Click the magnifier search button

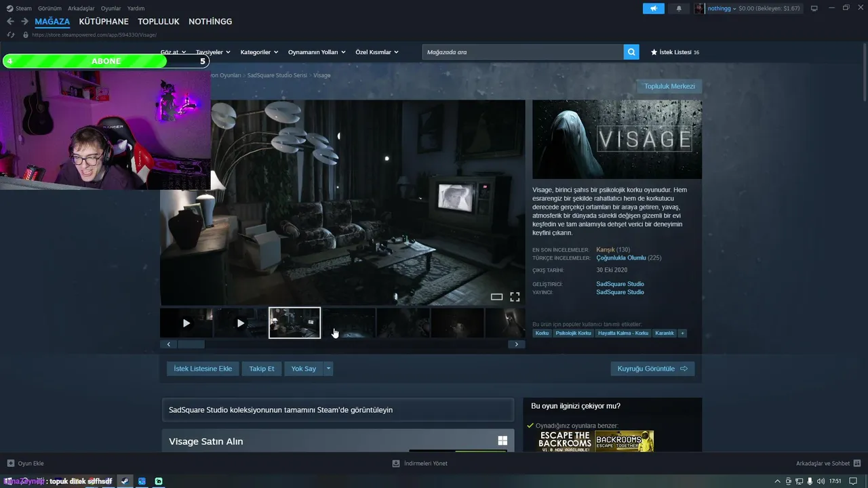(631, 52)
